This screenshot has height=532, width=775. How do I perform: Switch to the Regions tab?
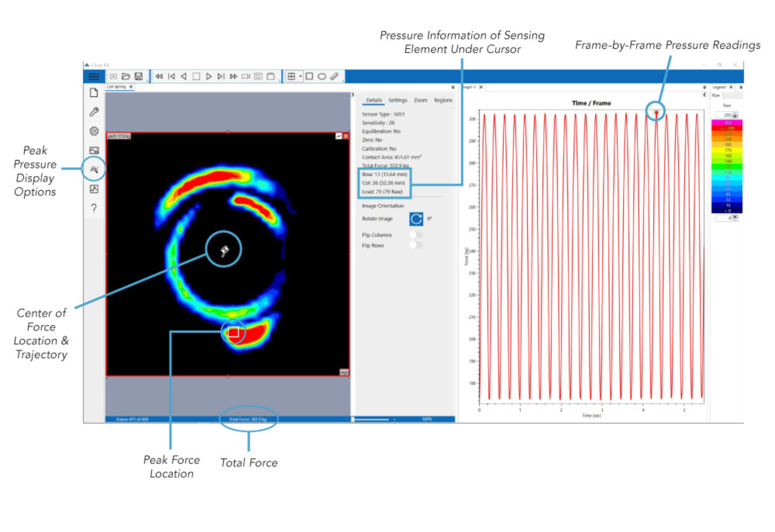[x=443, y=100]
